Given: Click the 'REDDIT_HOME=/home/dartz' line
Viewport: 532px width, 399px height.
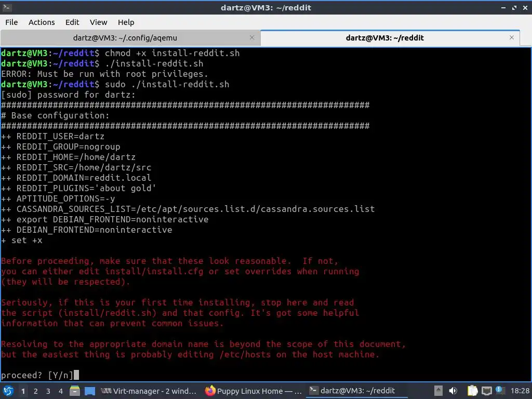Looking at the screenshot, I should [x=68, y=157].
